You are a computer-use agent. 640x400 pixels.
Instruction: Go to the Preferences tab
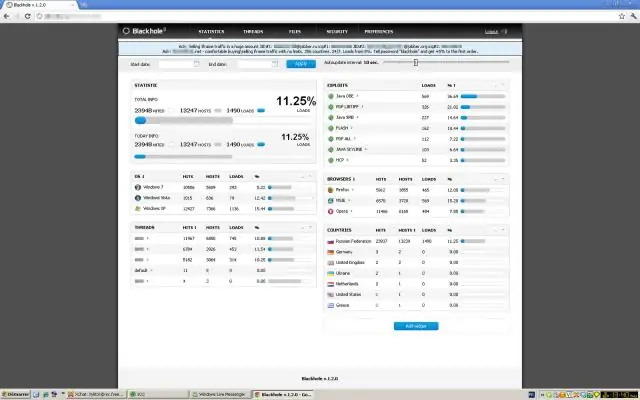coord(376,32)
